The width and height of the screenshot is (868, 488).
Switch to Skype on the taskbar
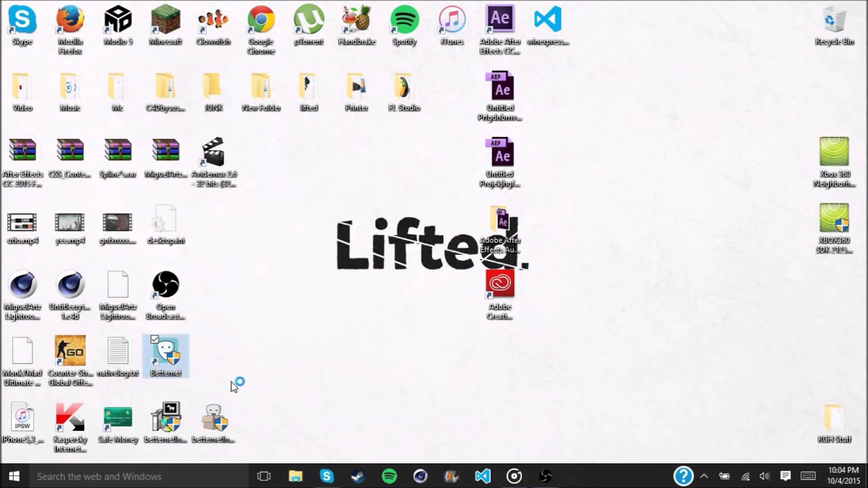coord(327,476)
